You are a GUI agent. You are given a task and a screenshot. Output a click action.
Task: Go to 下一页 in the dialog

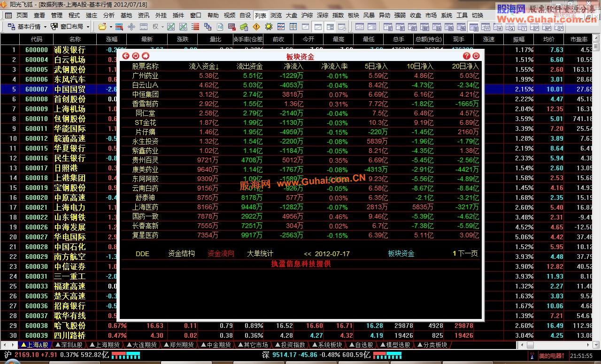tap(468, 254)
